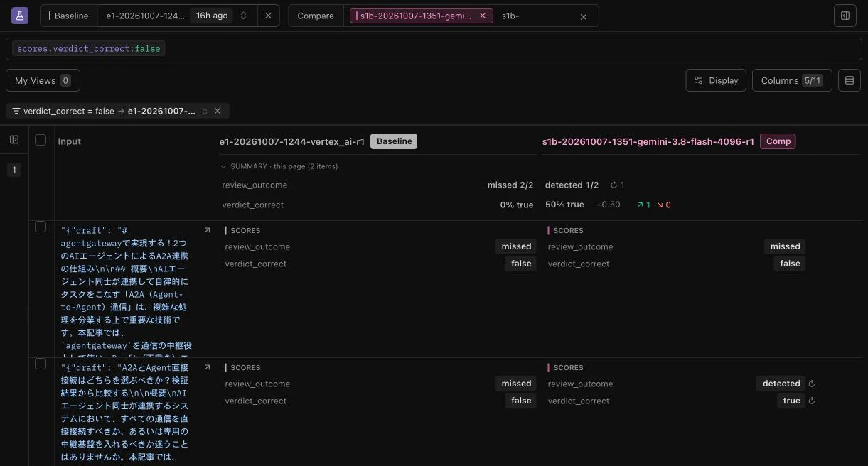Click the Baseline badge on the e1 column
The image size is (868, 466).
pos(394,141)
